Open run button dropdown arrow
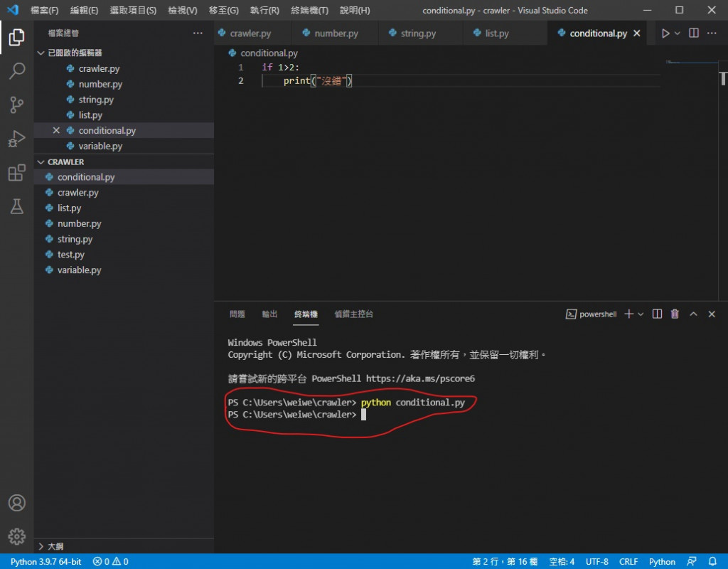Screen dimensions: 728x569 click(678, 33)
